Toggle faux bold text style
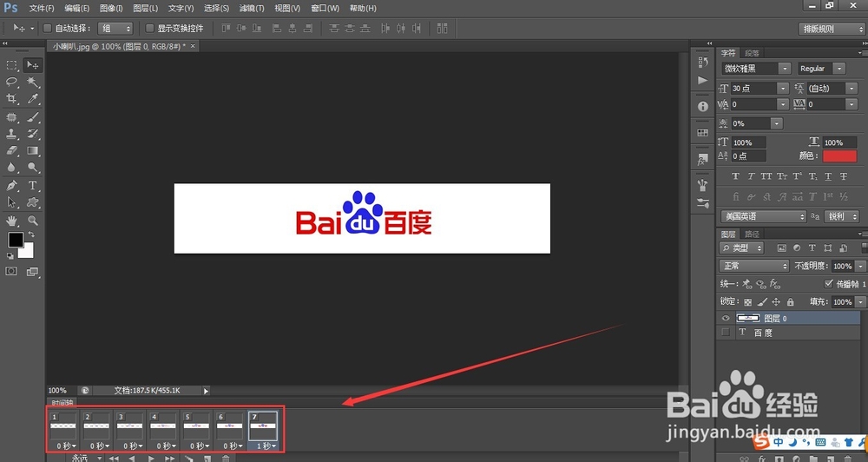 click(x=736, y=176)
